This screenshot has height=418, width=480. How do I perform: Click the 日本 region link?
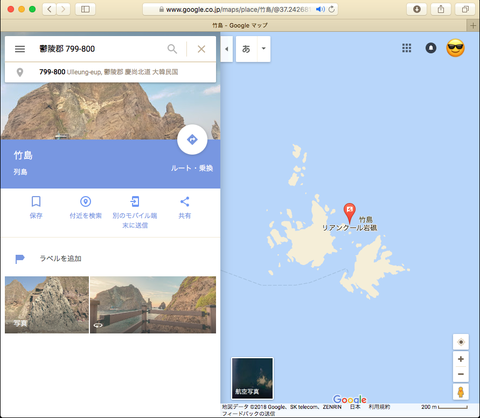[x=355, y=407]
